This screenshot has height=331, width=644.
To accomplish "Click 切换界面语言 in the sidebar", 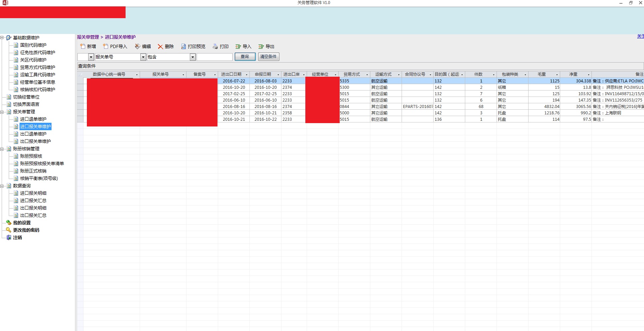I will [x=26, y=104].
